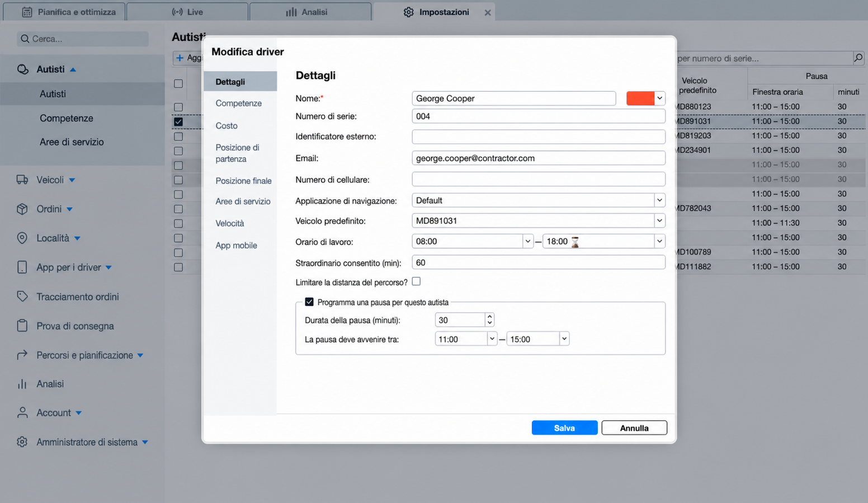The height and width of the screenshot is (503, 868).
Task: Click the Account person icon
Action: pos(22,413)
